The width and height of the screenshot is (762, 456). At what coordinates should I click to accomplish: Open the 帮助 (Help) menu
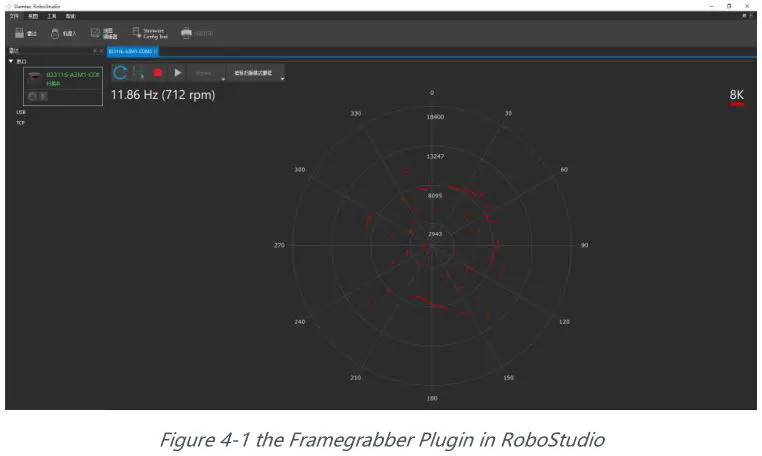[x=71, y=16]
